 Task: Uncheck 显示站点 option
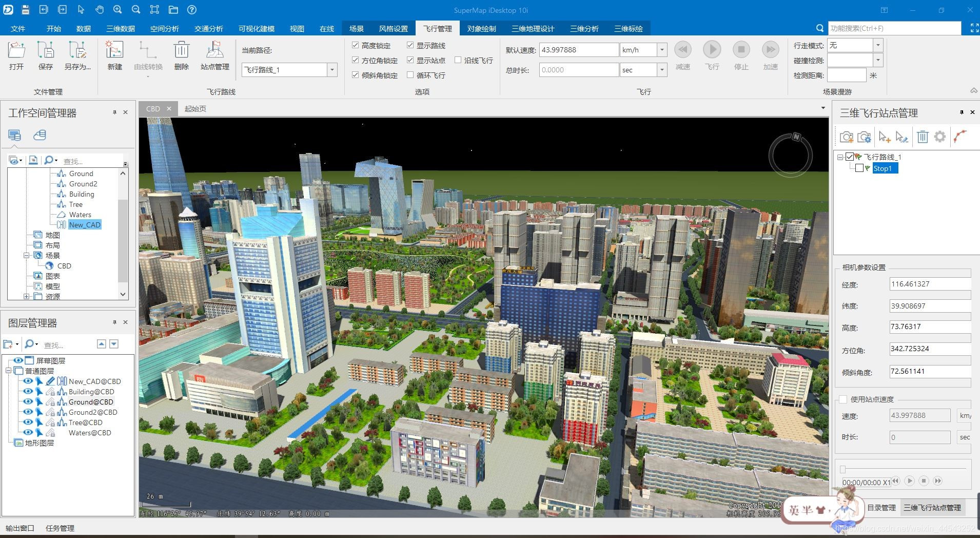click(410, 60)
